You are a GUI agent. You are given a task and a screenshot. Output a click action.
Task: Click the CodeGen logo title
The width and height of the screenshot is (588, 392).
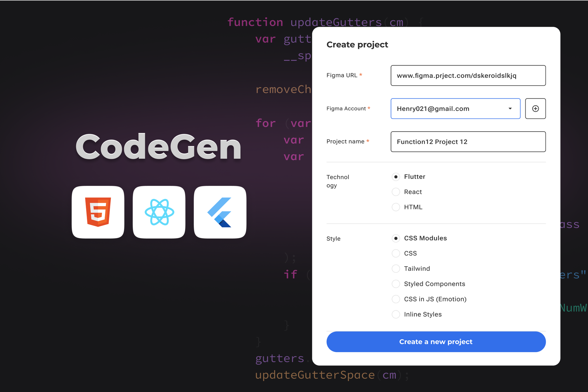click(158, 147)
